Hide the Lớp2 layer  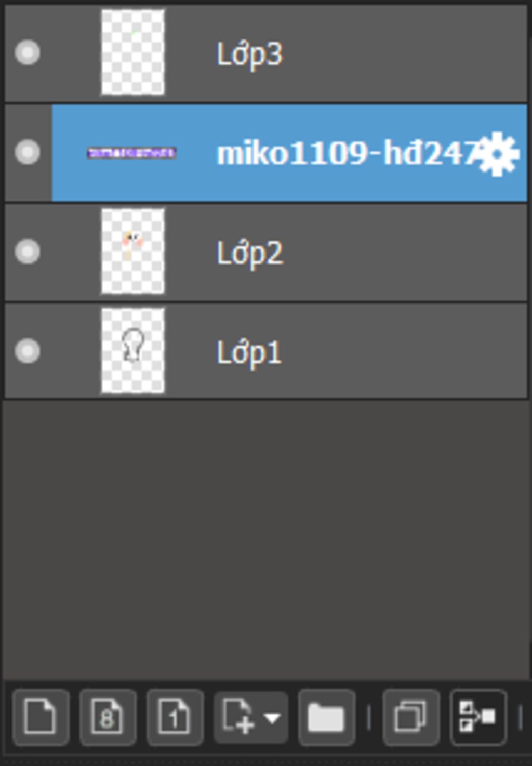point(28,252)
